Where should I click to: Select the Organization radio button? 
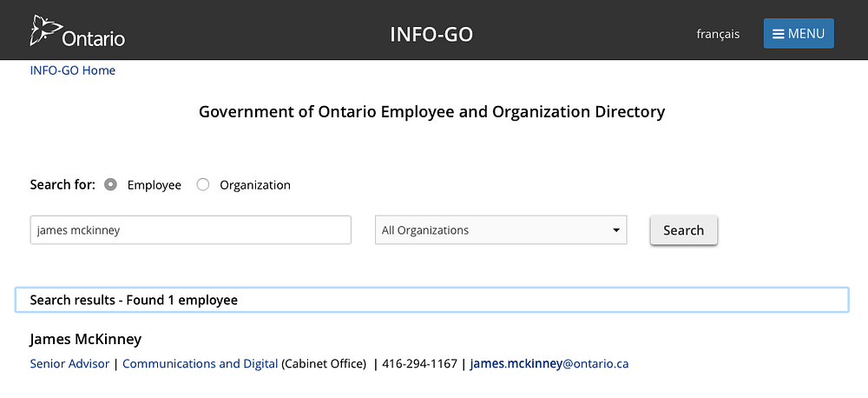[203, 184]
